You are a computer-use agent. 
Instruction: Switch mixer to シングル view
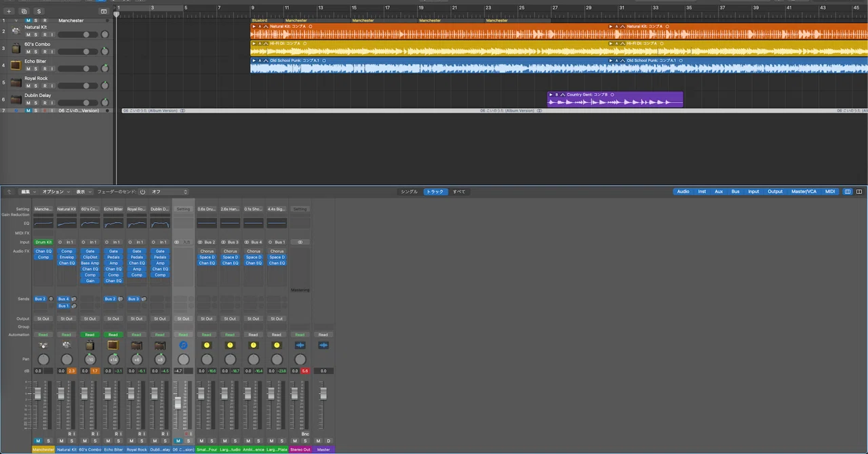click(x=409, y=192)
